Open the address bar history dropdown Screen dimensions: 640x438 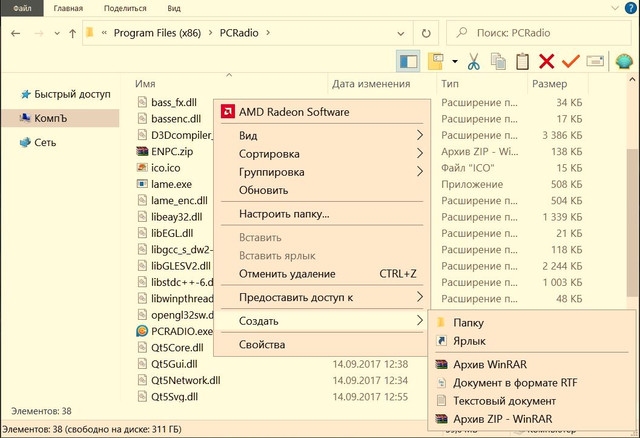pos(401,33)
